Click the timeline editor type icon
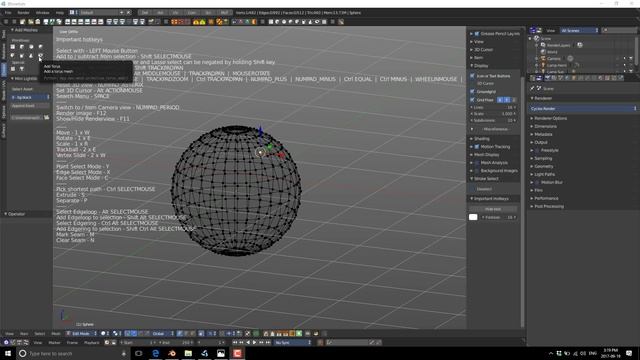The width and height of the screenshot is (640, 360). tap(6, 342)
